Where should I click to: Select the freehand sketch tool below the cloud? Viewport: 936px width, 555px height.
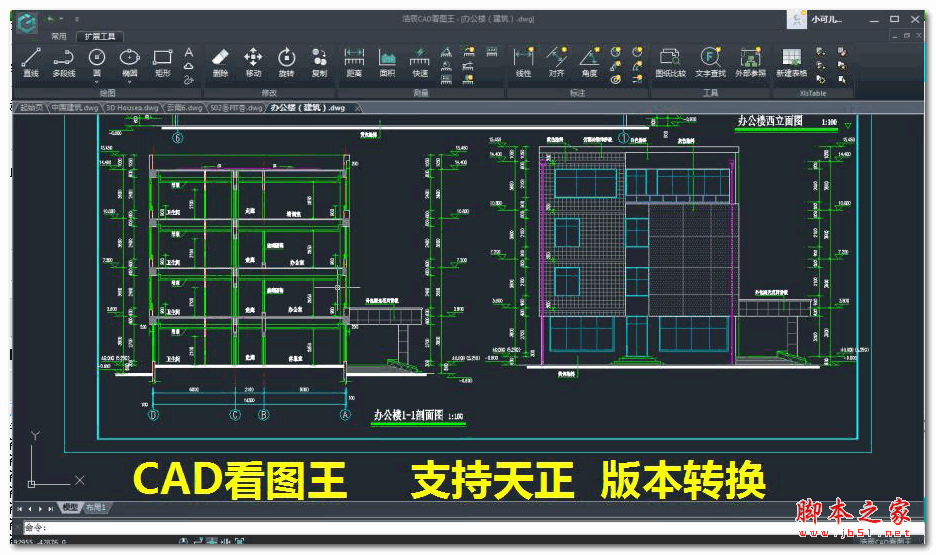click(x=189, y=79)
